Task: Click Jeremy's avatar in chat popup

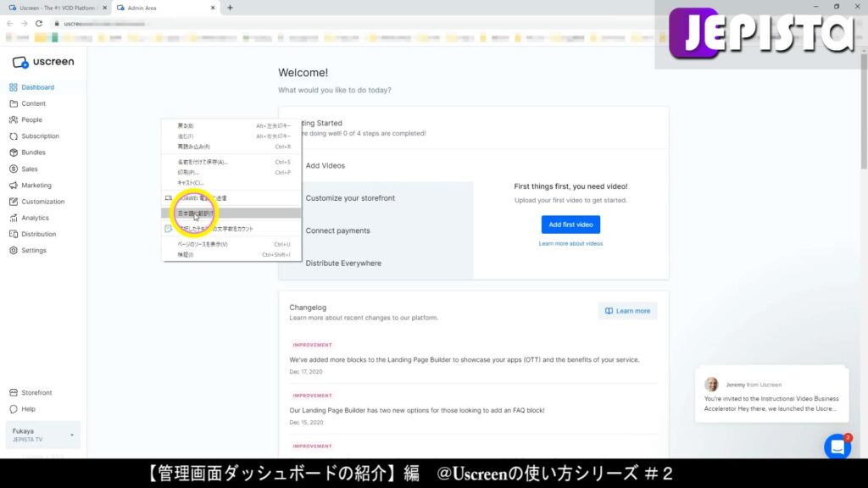Action: 711,384
